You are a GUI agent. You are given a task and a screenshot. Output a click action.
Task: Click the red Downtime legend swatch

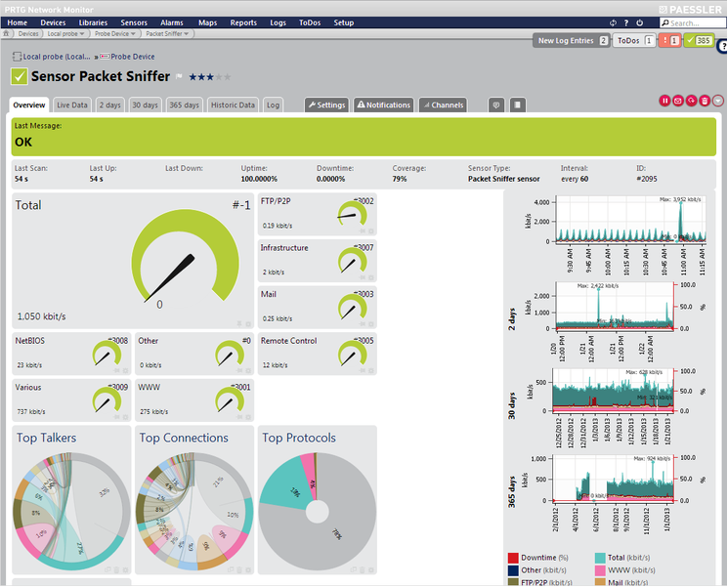tap(513, 558)
